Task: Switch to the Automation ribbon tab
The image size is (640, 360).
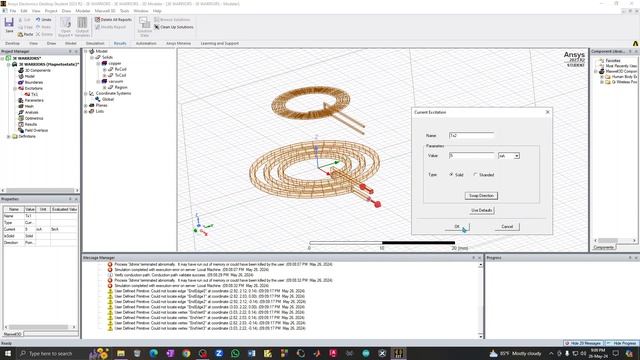Action: click(x=146, y=43)
